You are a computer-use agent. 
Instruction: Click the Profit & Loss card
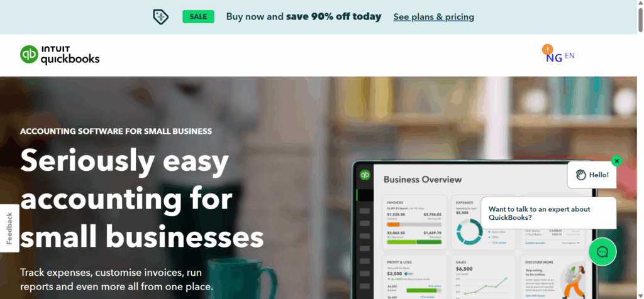(x=414, y=277)
